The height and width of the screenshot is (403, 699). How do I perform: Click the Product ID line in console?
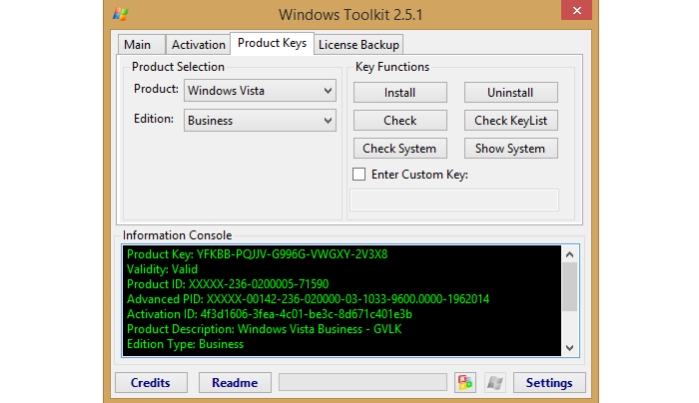[228, 284]
